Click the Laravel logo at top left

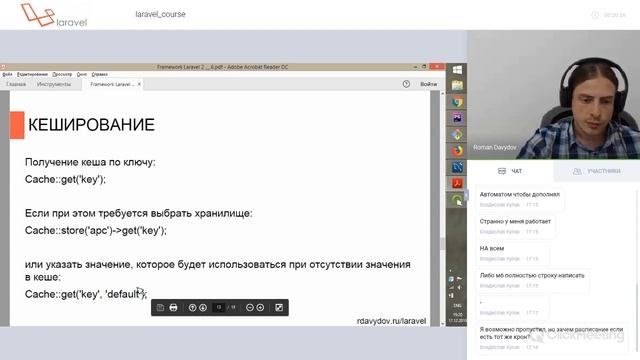click(54, 16)
